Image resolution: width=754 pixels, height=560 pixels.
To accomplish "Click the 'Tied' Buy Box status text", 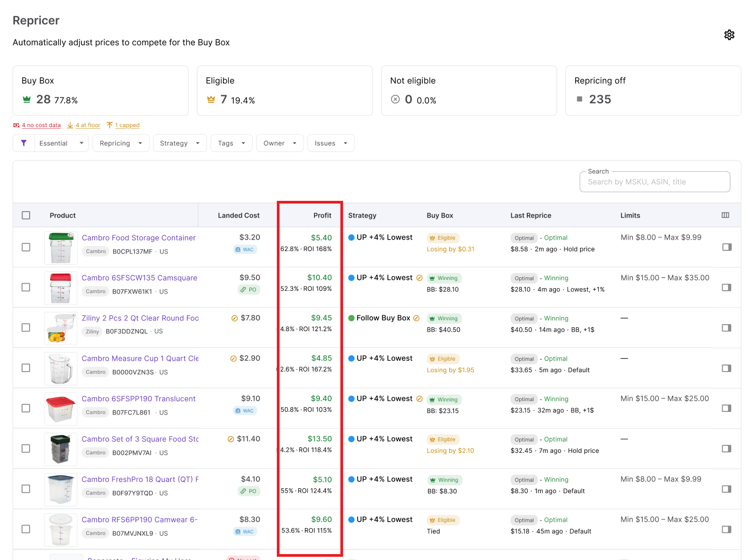I will click(x=434, y=531).
